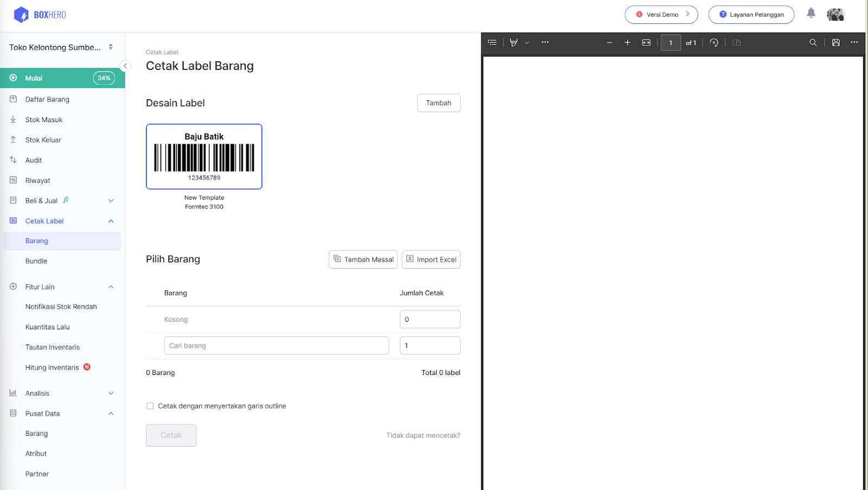Click the Tambah Massal button
This screenshot has height=490, width=868.
[x=363, y=259]
